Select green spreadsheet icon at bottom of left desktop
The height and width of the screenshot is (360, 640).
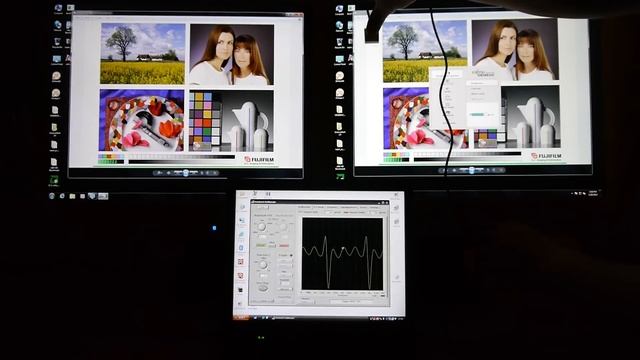tap(54, 180)
